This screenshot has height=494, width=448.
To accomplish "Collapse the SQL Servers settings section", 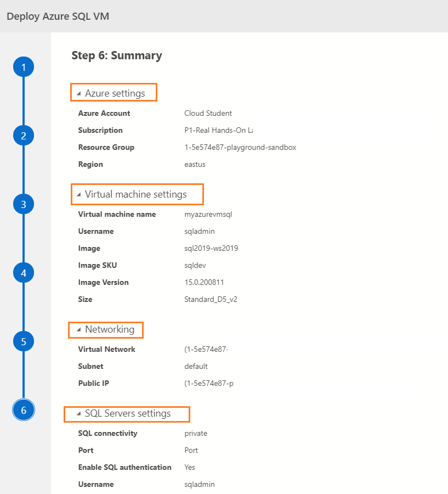I will [x=79, y=413].
